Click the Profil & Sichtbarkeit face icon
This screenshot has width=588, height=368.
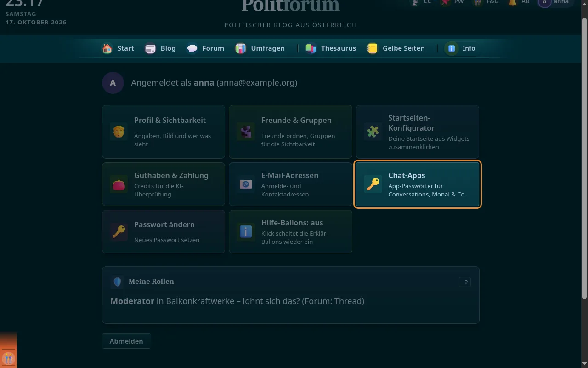click(x=119, y=132)
